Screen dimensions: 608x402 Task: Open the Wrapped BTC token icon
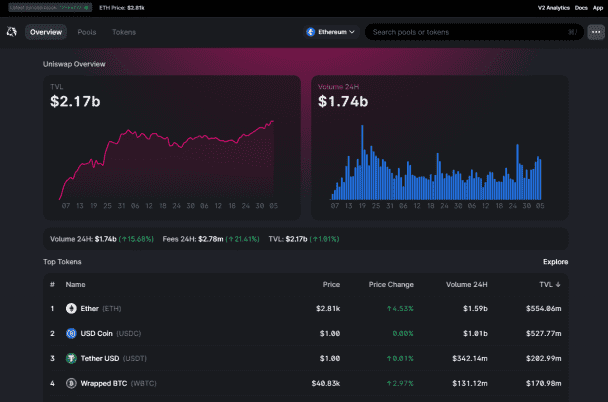click(71, 383)
